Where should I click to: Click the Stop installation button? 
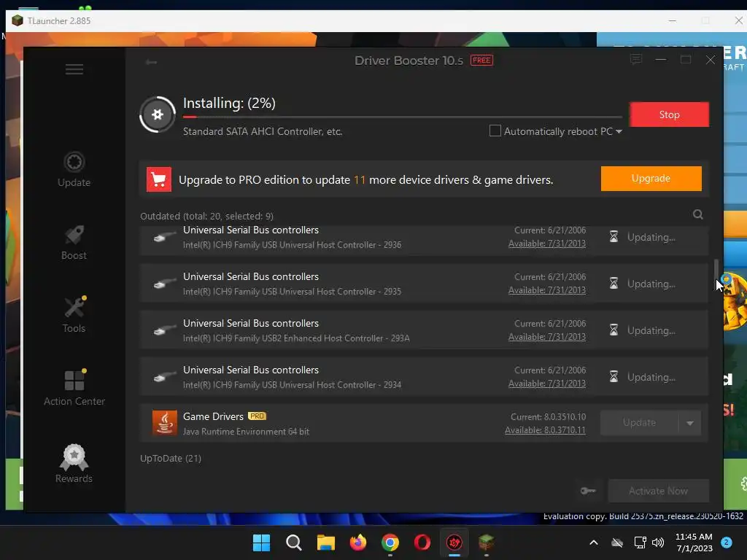pyautogui.click(x=669, y=114)
